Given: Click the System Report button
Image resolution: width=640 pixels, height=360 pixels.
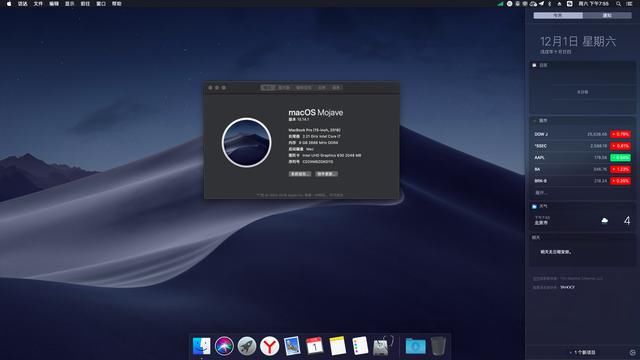Looking at the screenshot, I should click(300, 174).
